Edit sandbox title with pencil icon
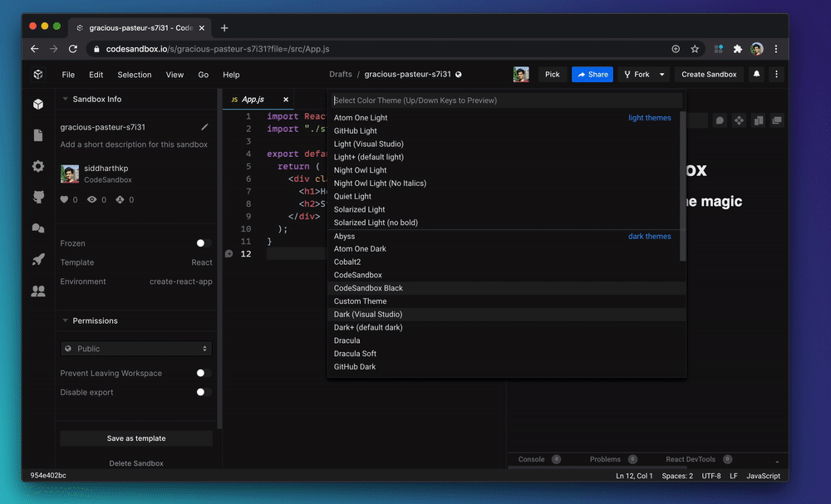This screenshot has width=831, height=504. [204, 127]
